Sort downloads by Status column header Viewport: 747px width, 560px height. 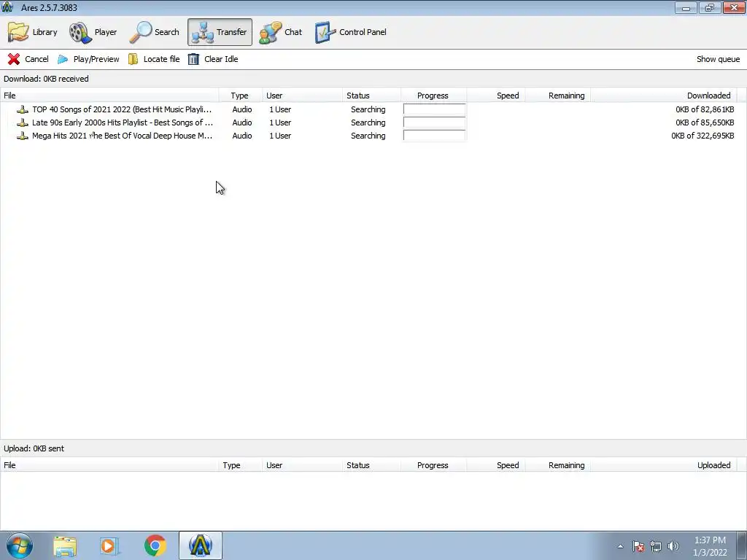tap(371, 96)
